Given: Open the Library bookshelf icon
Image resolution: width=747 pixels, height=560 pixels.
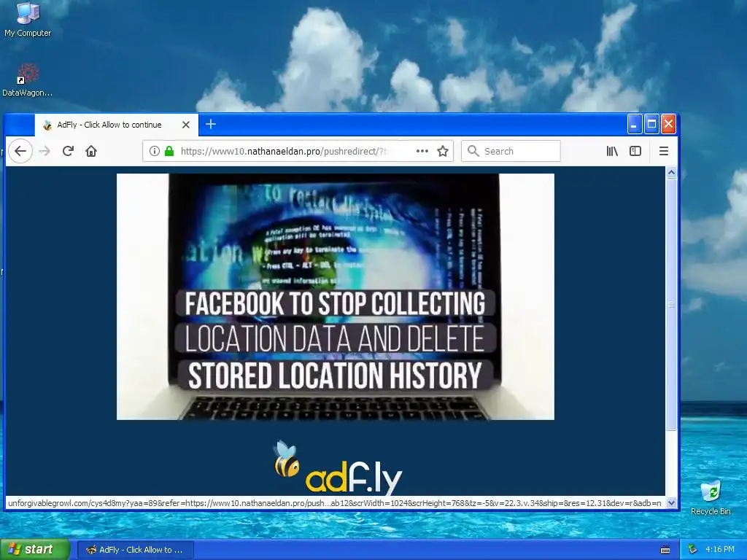Looking at the screenshot, I should click(x=612, y=151).
